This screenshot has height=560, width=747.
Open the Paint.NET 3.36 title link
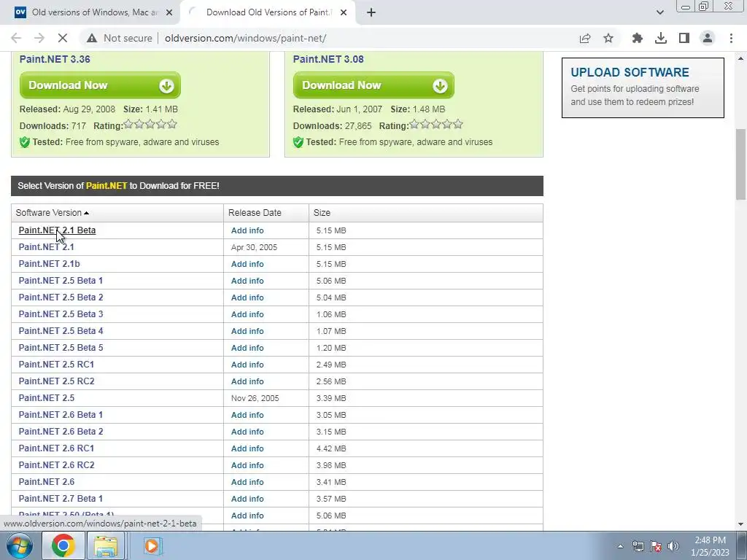(x=55, y=59)
